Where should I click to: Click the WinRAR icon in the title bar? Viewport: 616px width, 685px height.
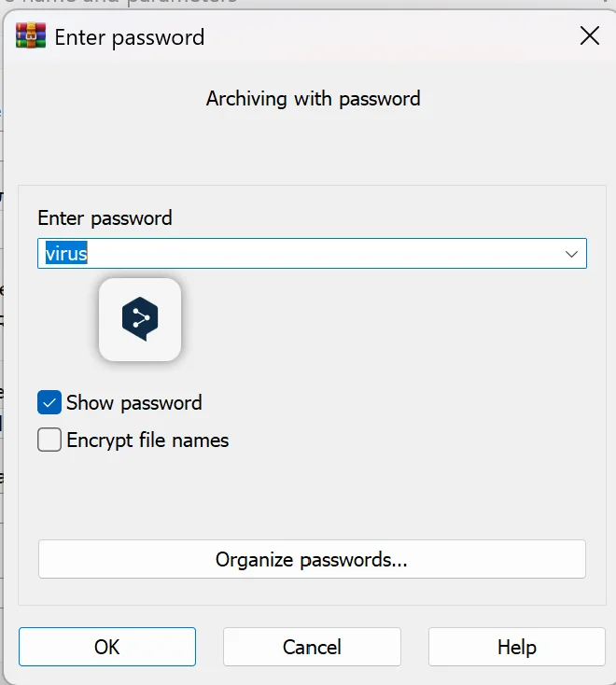tap(31, 35)
